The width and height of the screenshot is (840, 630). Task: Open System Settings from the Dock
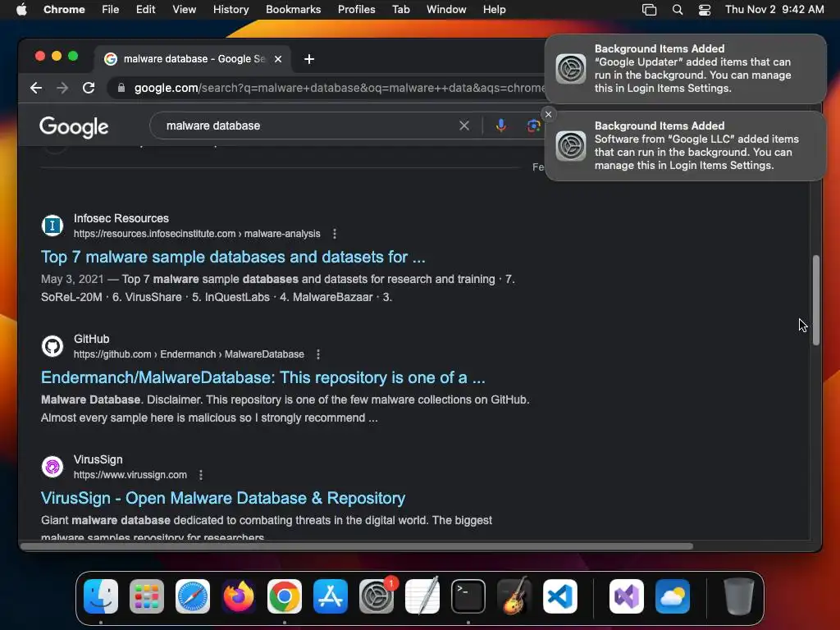(x=377, y=596)
